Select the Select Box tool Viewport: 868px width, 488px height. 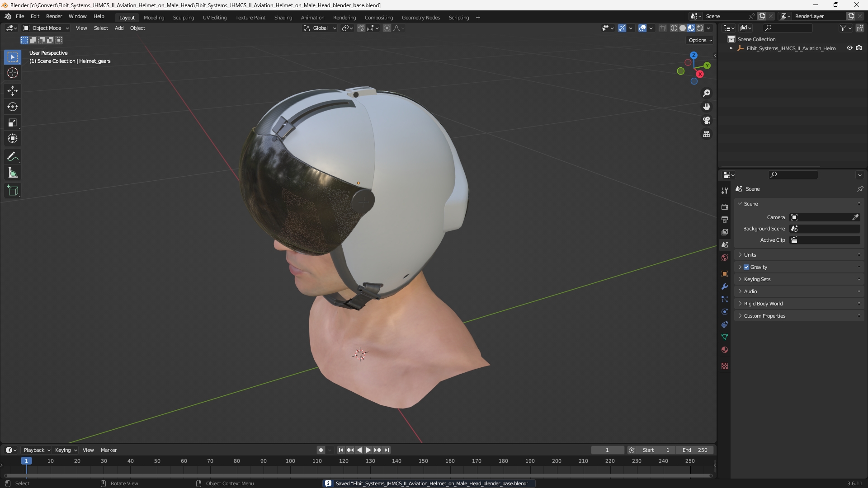coord(13,57)
